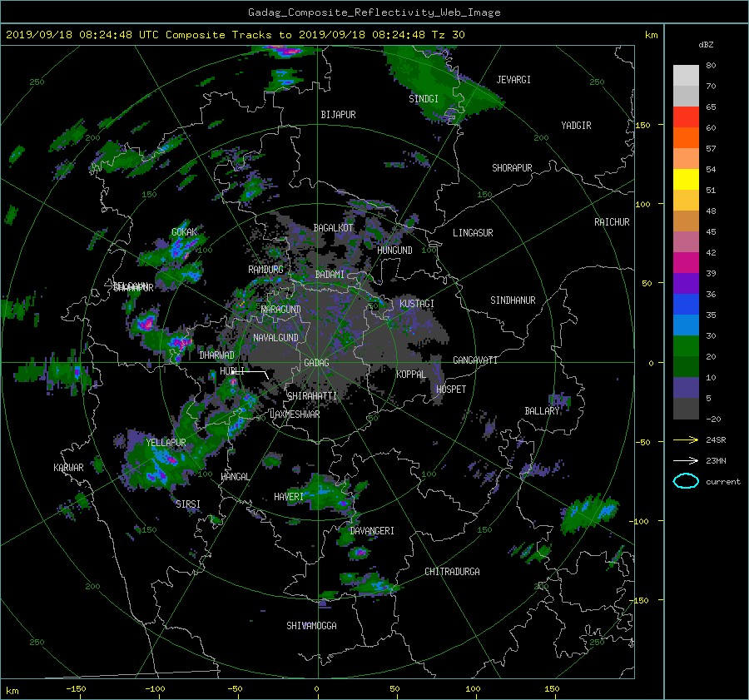Click the yellow 24SR track arrow symbol
Screen dimensions: 749x700
[686, 439]
